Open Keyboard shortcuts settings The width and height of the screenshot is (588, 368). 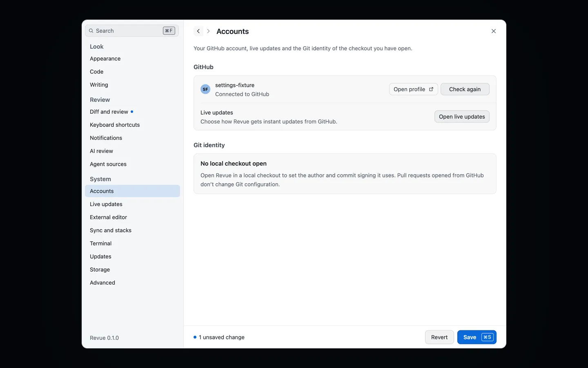(132, 125)
